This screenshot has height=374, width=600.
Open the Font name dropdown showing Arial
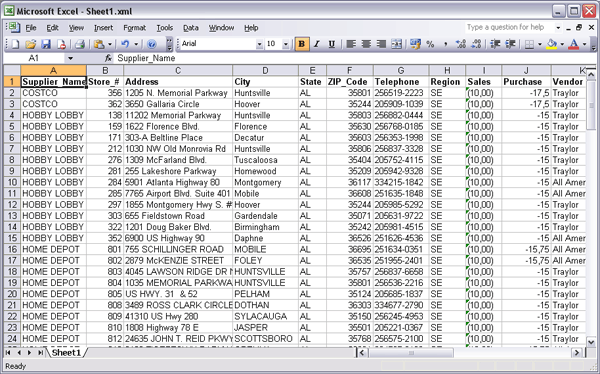click(259, 44)
